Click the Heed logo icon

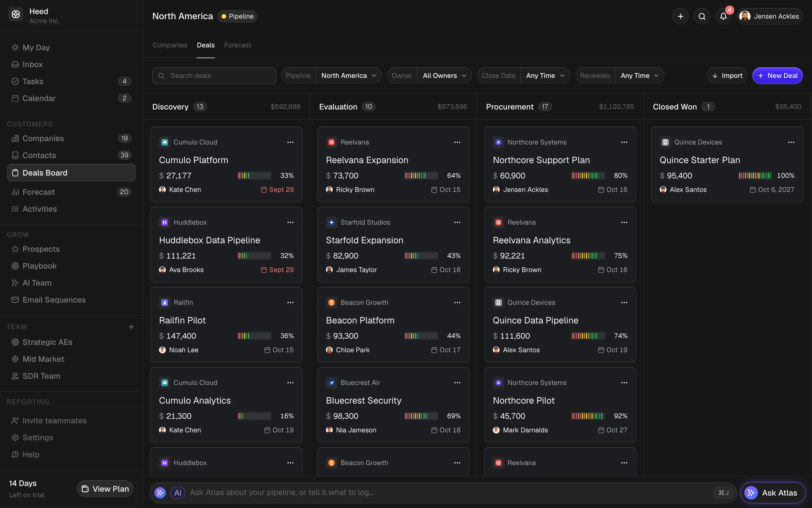click(16, 14)
